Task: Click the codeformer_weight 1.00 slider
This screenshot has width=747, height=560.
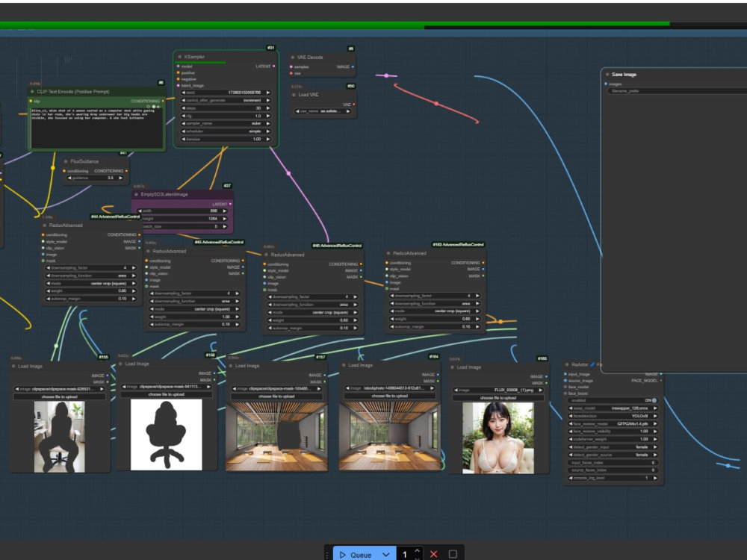Action: pyautogui.click(x=613, y=439)
